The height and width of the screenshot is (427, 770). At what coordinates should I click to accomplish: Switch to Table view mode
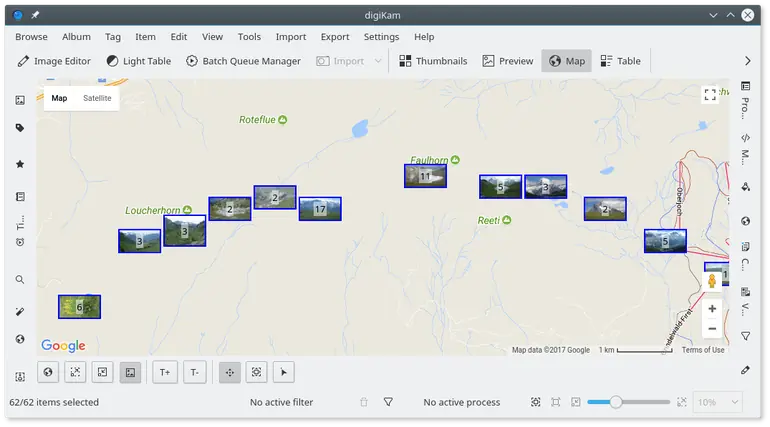pos(620,61)
